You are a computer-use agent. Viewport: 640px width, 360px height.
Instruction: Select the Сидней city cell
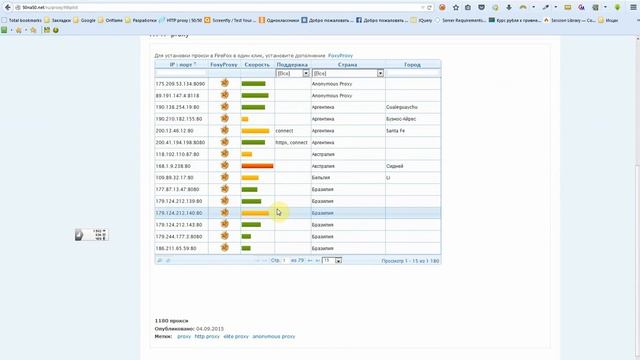413,166
